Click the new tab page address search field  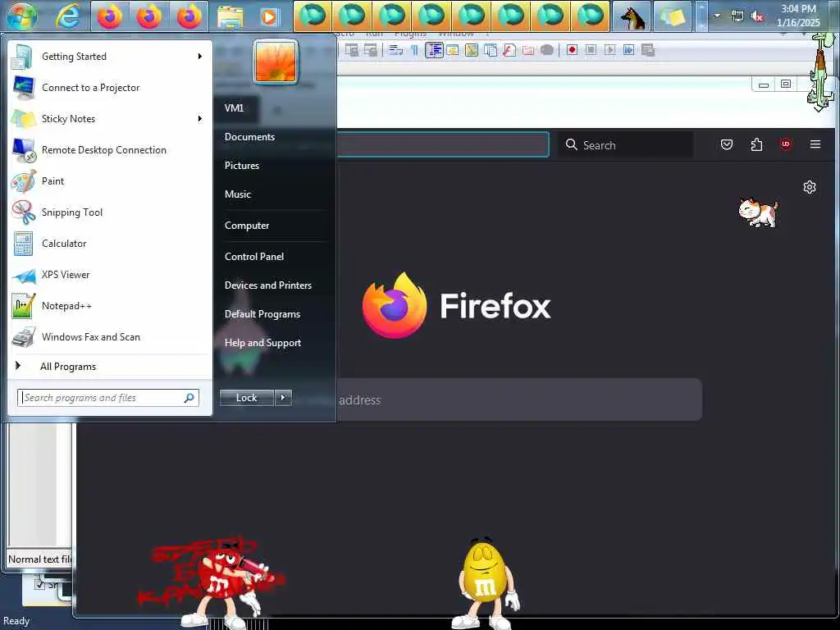click(x=518, y=399)
